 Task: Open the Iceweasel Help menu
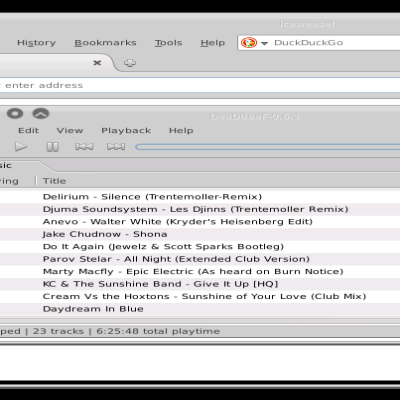[x=213, y=43]
